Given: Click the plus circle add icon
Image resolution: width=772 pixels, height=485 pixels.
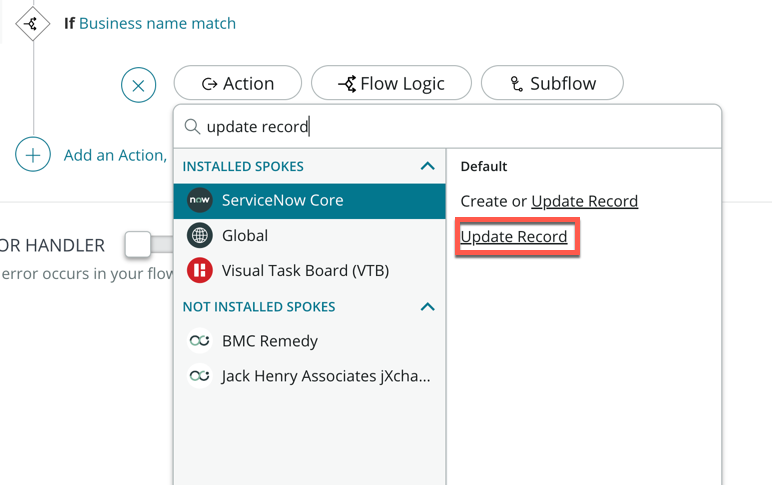Looking at the screenshot, I should [x=33, y=155].
